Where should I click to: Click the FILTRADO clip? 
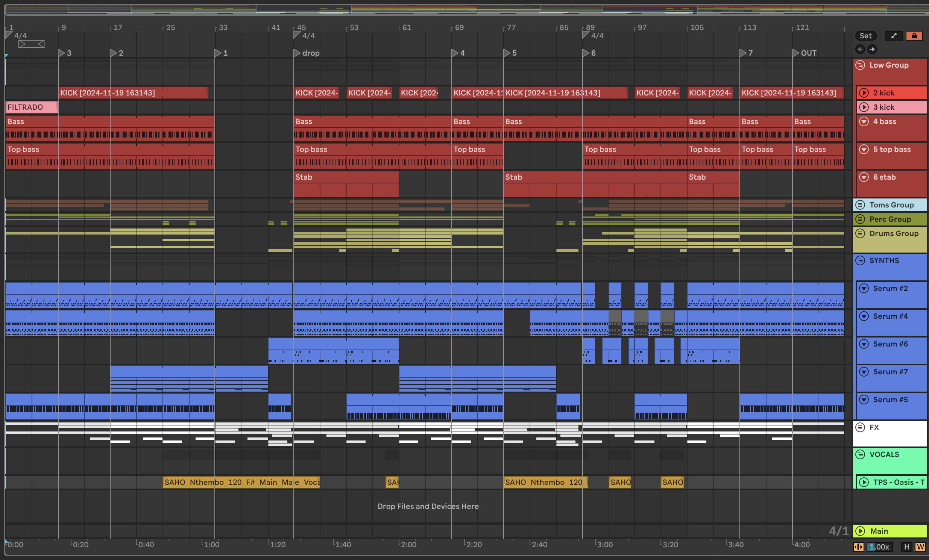coord(31,107)
